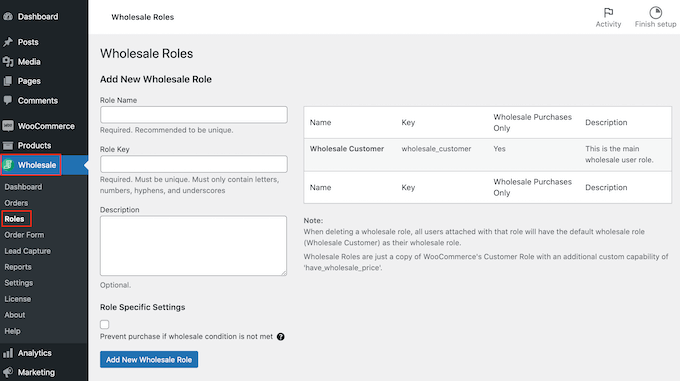Image resolution: width=680 pixels, height=381 pixels.
Task: Click the Dashboard gauge icon in sidebar
Action: (x=8, y=16)
